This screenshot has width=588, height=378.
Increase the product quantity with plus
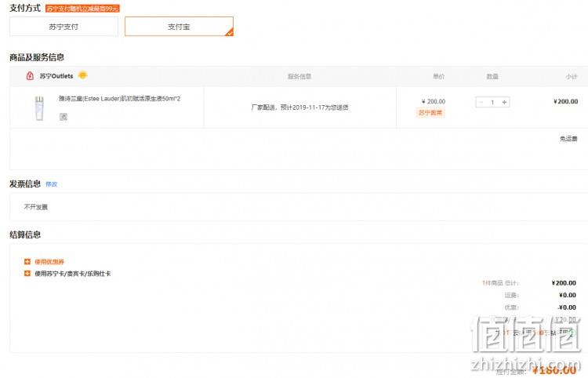click(504, 102)
